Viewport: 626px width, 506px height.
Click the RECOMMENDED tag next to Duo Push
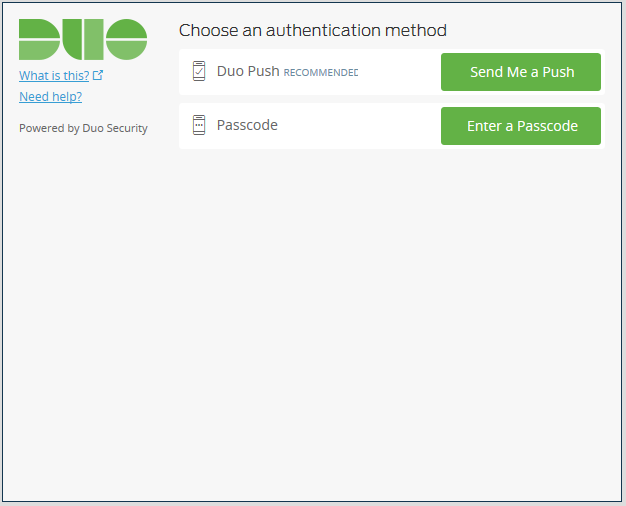click(320, 73)
